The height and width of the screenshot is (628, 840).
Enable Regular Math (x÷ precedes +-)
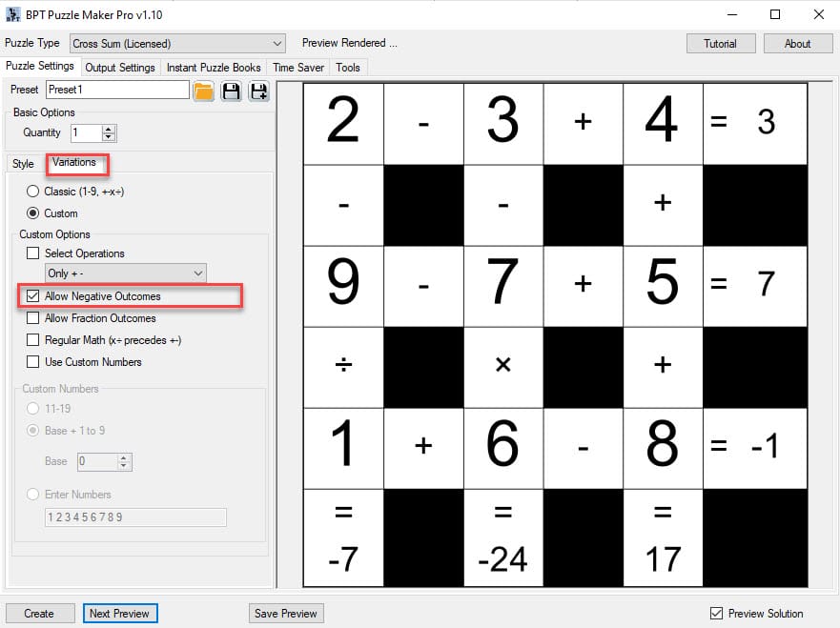click(x=35, y=340)
